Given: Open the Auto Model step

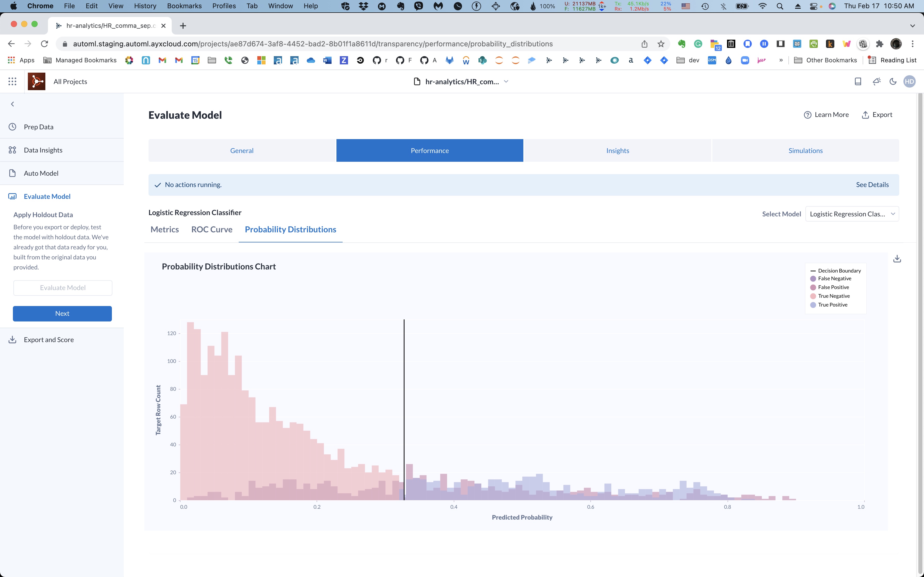Looking at the screenshot, I should point(41,173).
